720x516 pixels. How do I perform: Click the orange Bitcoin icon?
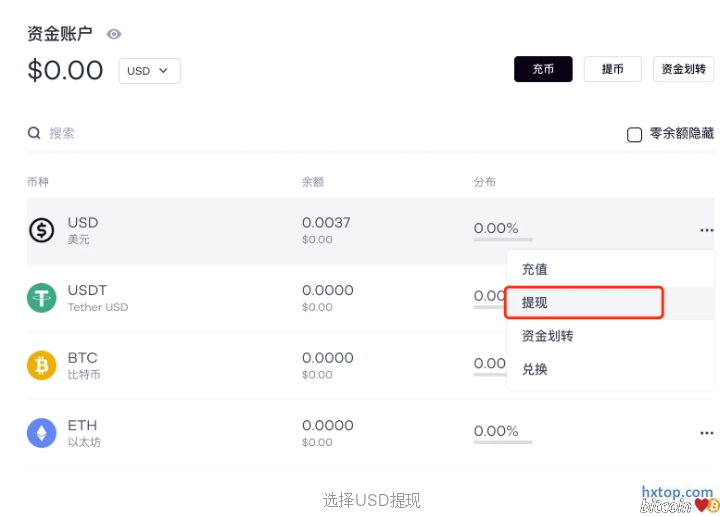click(42, 365)
